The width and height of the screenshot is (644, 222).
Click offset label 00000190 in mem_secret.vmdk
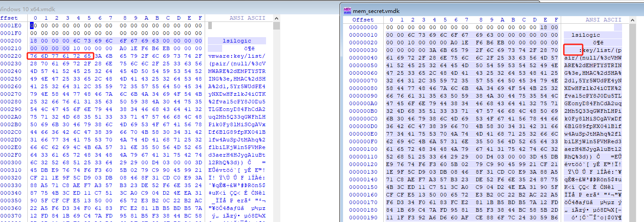tap(363, 218)
